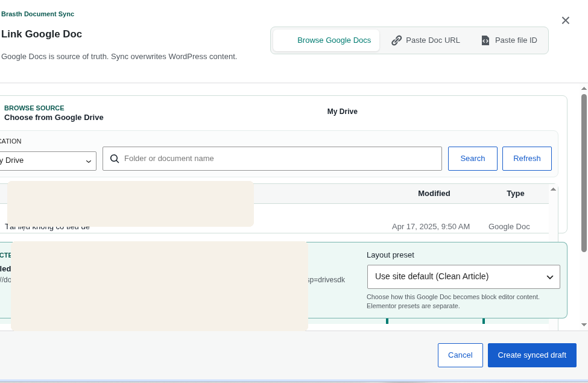Viewport: 588px width, 383px height.
Task: Click the link chain icon
Action: pyautogui.click(x=396, y=40)
